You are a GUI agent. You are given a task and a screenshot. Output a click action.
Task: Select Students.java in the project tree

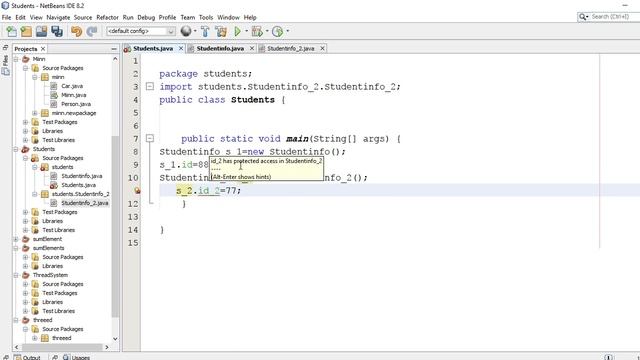pyautogui.click(x=78, y=185)
